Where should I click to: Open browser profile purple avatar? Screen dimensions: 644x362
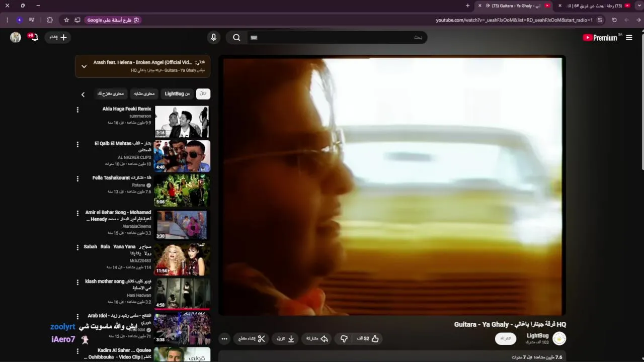click(19, 20)
